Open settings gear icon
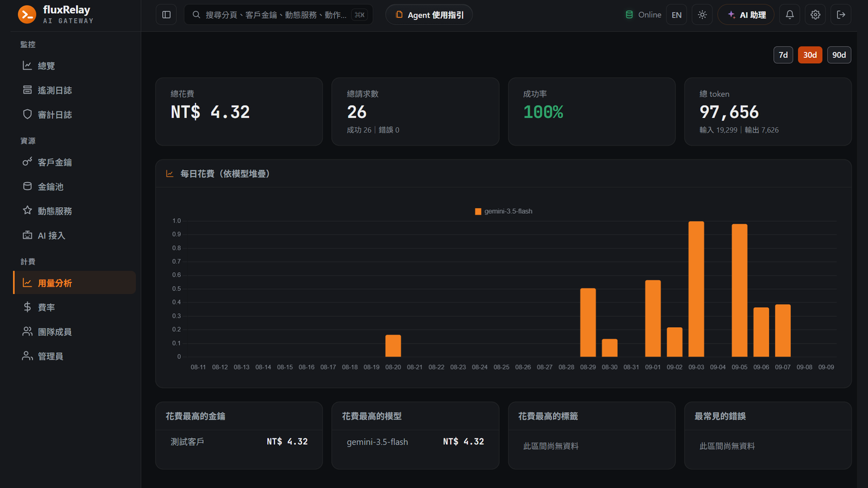The height and width of the screenshot is (488, 868). 816,15
